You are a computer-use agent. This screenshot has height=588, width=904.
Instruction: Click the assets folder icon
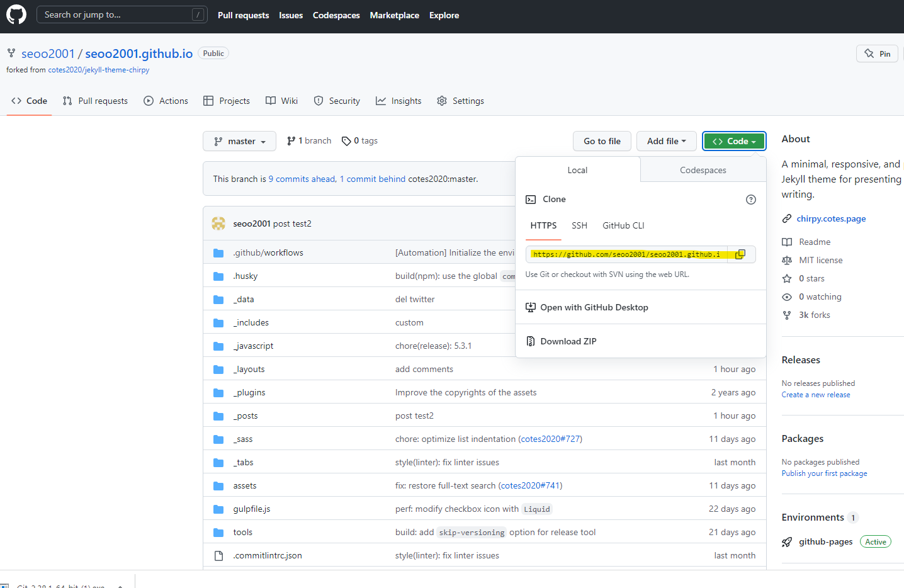[218, 486]
